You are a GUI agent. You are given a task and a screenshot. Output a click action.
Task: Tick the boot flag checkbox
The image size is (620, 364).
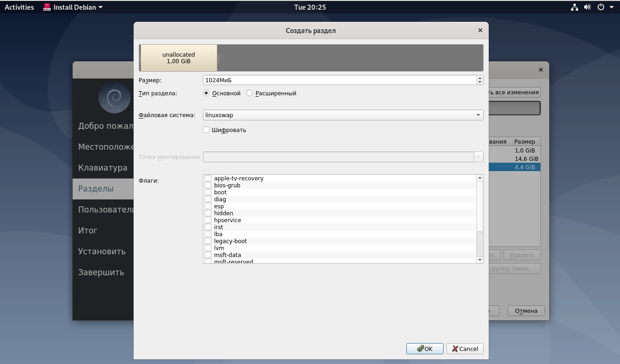tap(208, 192)
